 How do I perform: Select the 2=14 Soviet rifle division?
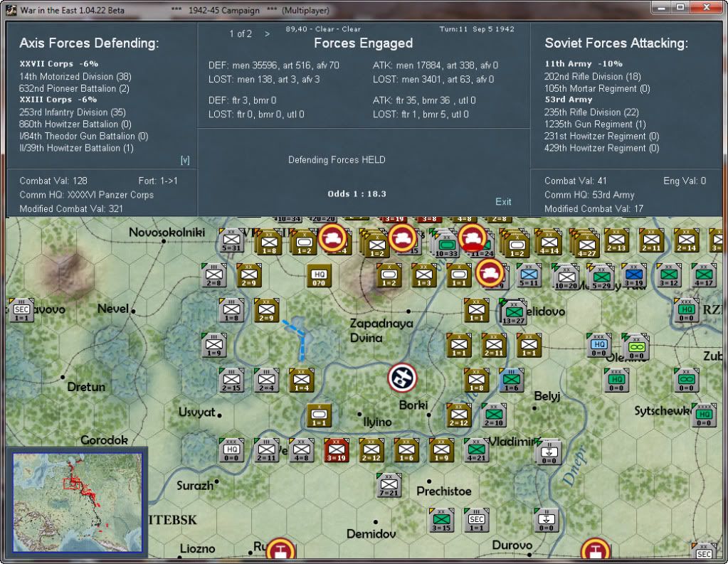[x=686, y=241]
